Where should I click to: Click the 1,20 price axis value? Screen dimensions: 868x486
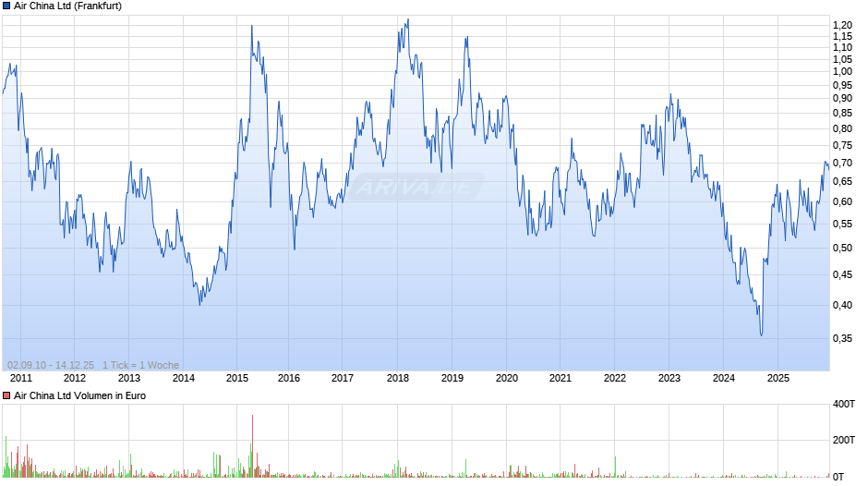[x=842, y=25]
